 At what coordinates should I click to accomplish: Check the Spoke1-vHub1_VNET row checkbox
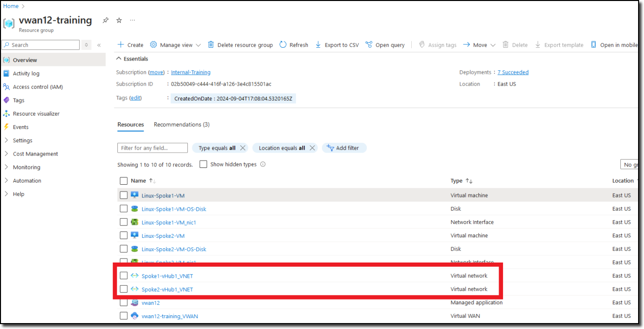click(124, 276)
